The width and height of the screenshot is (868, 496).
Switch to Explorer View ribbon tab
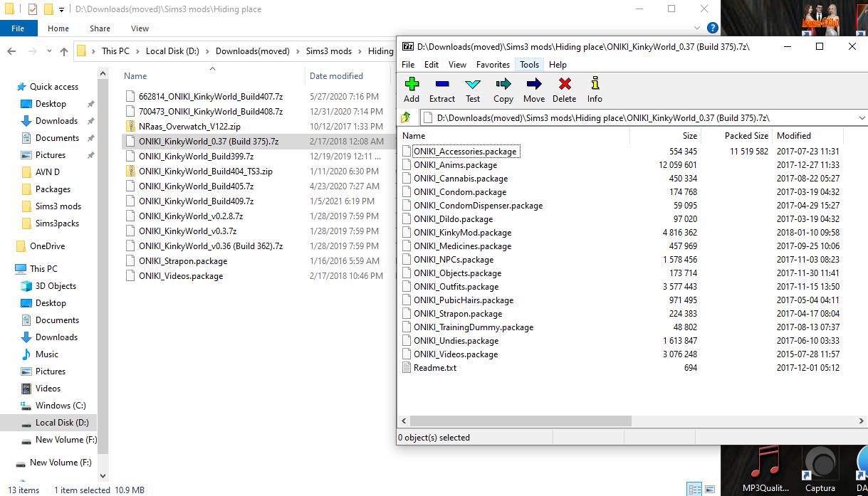click(x=140, y=28)
